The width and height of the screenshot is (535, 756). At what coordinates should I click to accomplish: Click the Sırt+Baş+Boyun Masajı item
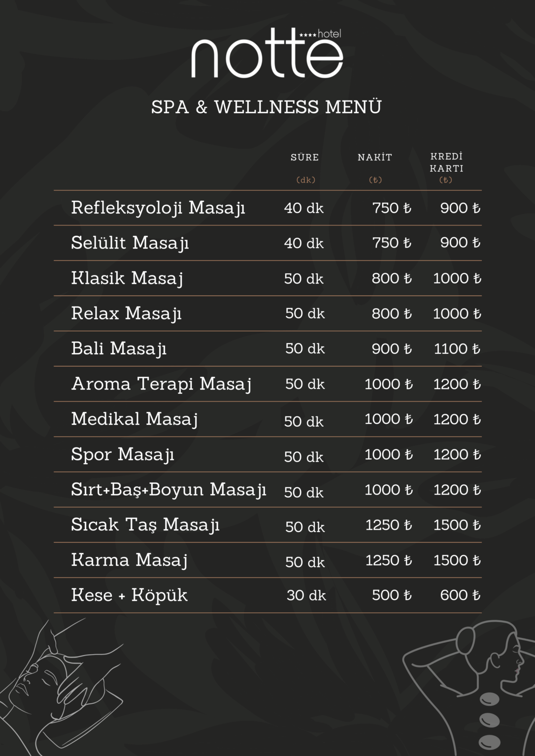click(x=168, y=490)
